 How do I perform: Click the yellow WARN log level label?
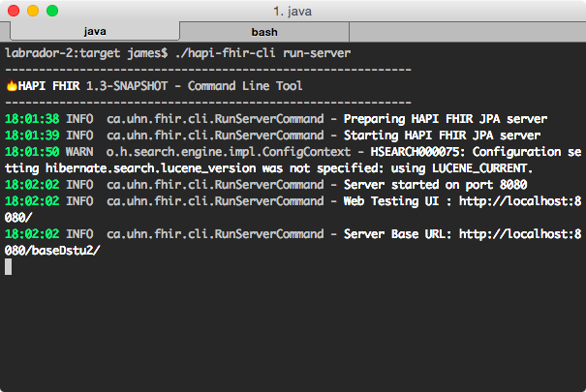point(80,152)
